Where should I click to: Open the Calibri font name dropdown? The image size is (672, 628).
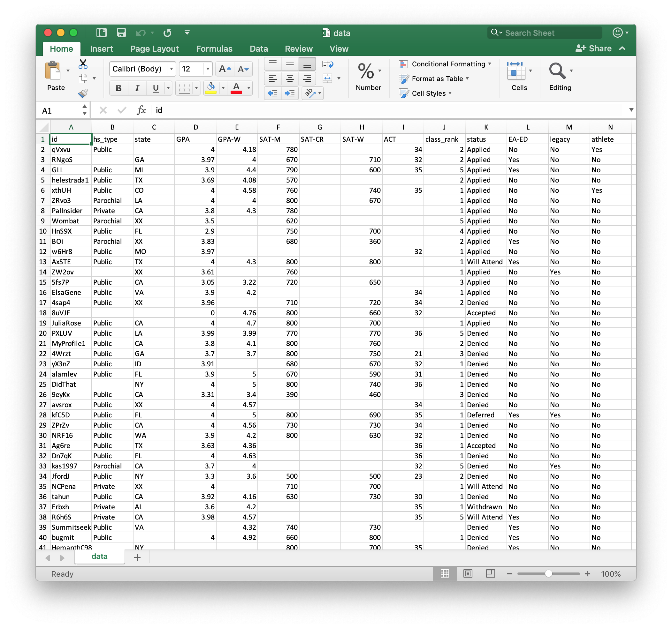(172, 69)
